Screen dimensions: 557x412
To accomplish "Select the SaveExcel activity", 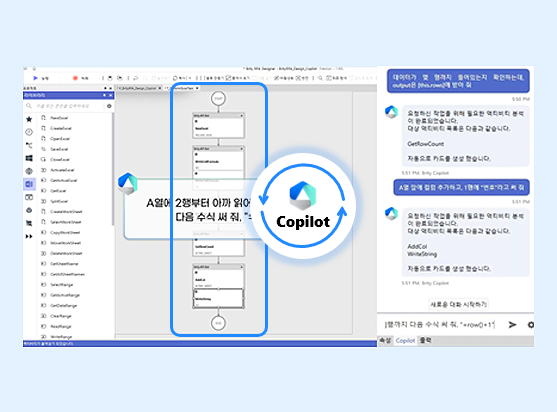I will [x=59, y=149].
